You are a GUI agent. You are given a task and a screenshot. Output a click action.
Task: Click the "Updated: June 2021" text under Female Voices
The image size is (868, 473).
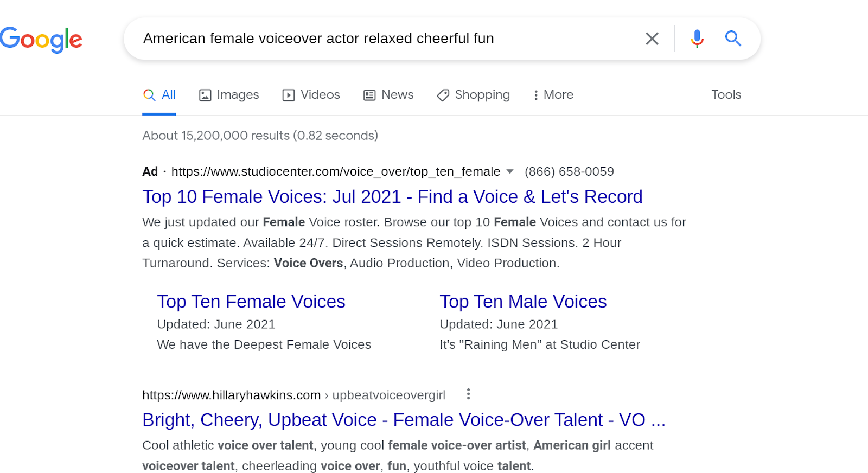216,324
